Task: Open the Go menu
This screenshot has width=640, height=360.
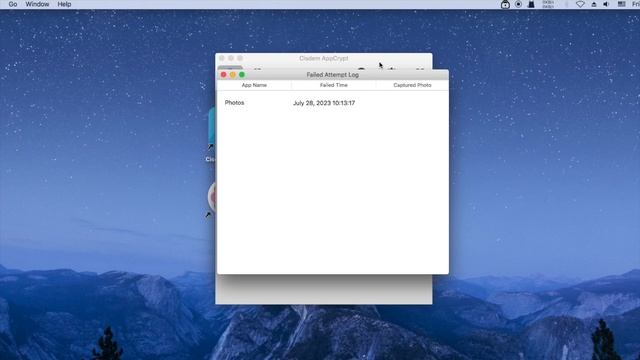Action: (13, 4)
